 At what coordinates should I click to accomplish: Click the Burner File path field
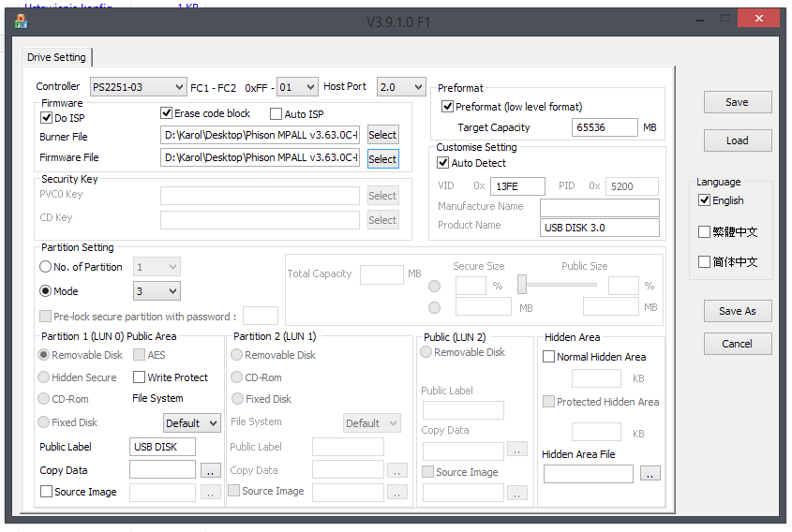[x=261, y=135]
